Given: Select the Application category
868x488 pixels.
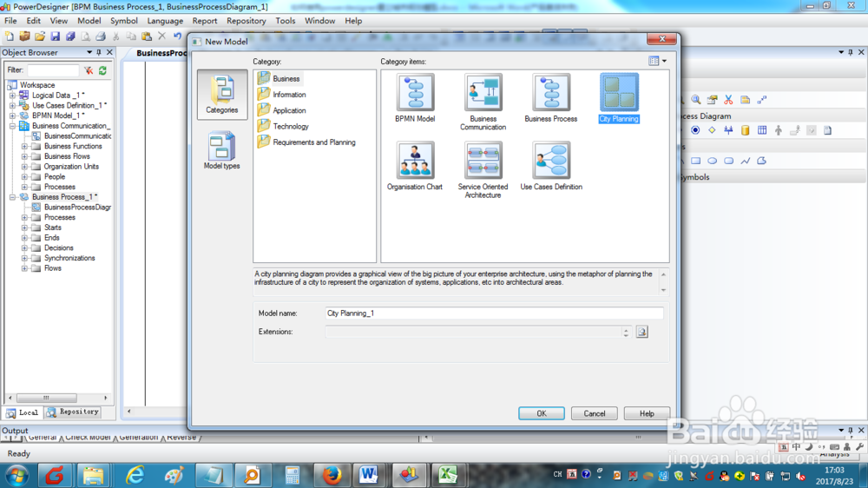Looking at the screenshot, I should tap(282, 111).
